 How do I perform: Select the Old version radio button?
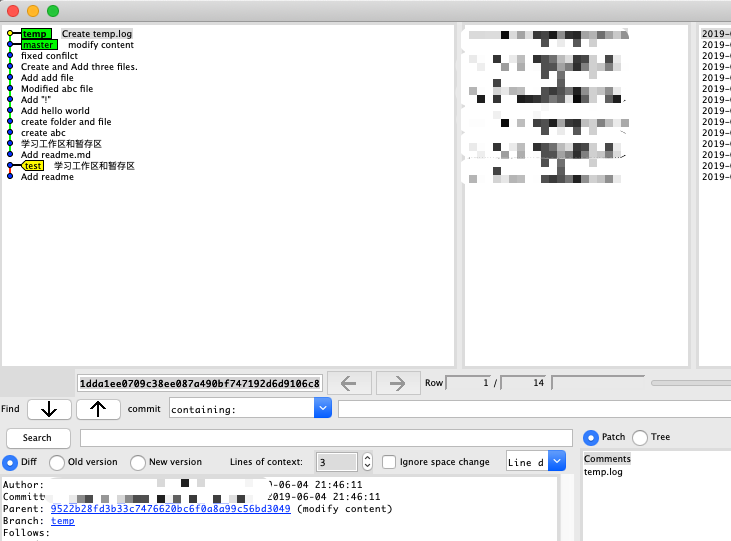click(57, 462)
